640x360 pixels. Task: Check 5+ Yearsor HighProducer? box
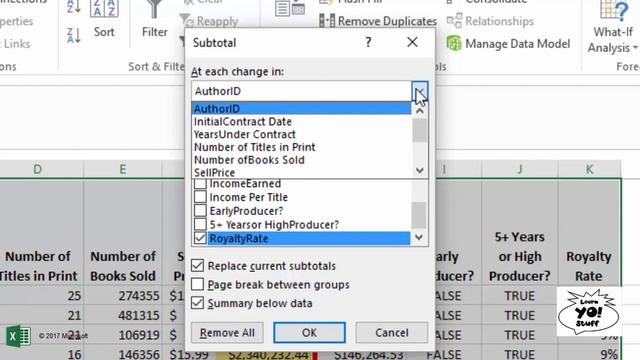point(200,224)
